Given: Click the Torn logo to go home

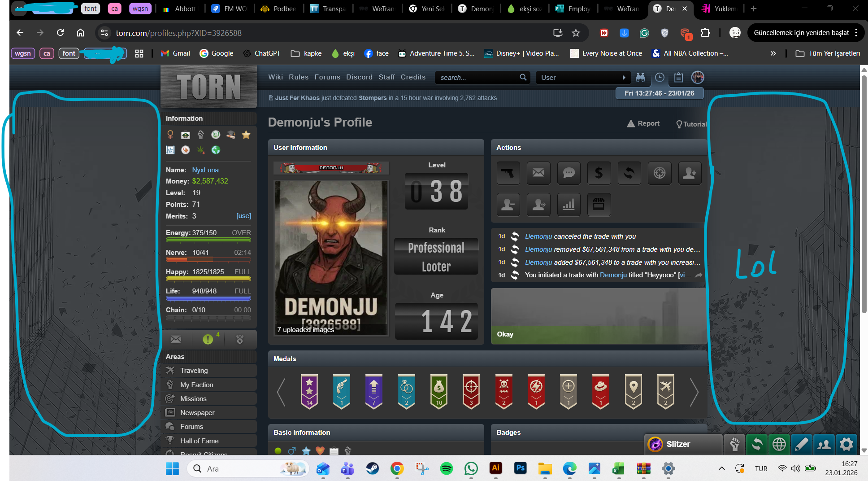Looking at the screenshot, I should pos(208,87).
